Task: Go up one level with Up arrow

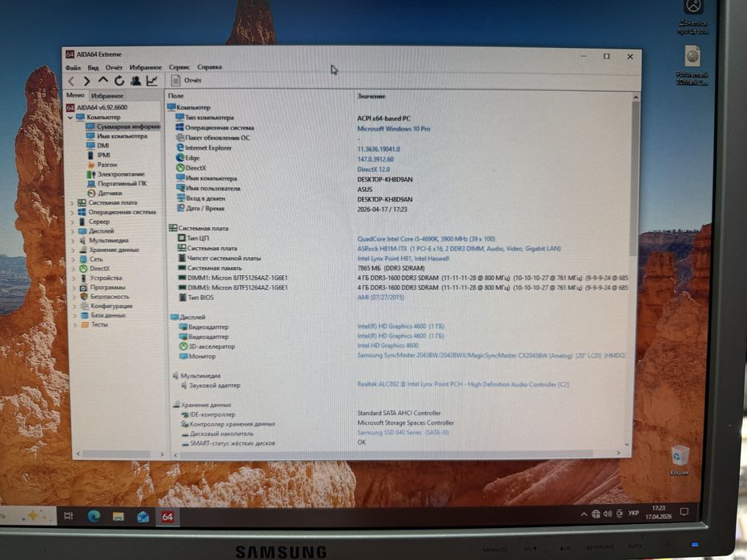Action: pyautogui.click(x=102, y=81)
